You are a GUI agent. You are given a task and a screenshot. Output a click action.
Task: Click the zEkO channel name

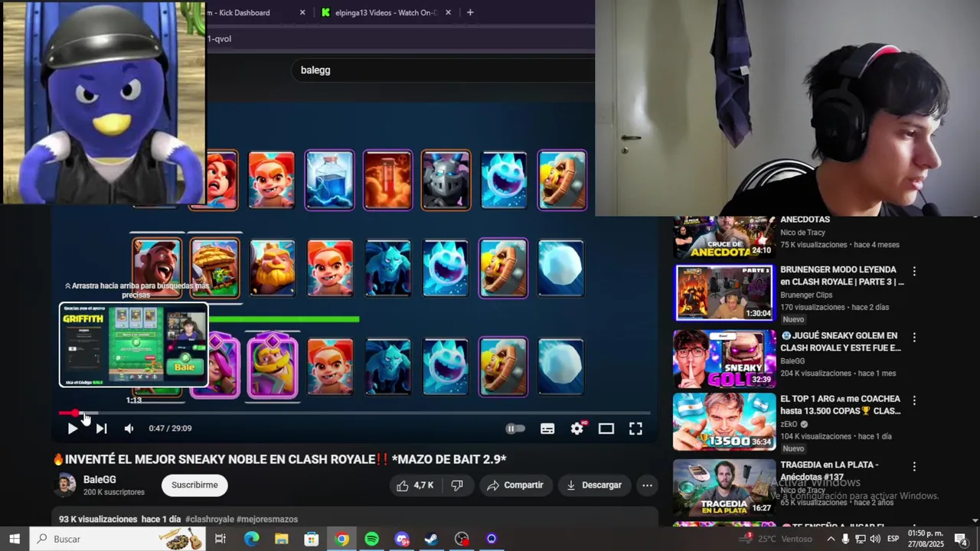click(x=789, y=424)
